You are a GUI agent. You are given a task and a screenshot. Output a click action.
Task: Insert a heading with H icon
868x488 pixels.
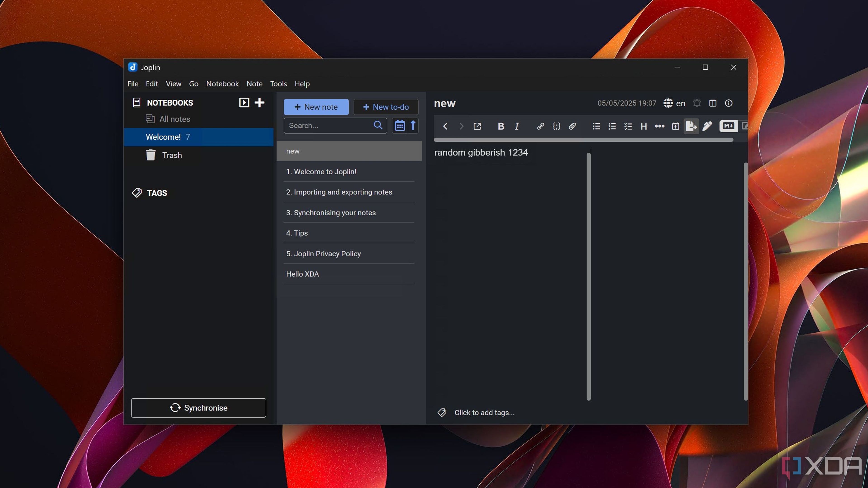point(644,126)
